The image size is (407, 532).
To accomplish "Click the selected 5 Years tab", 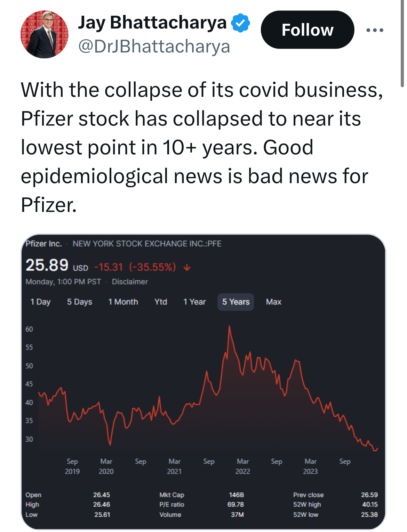I will point(236,302).
